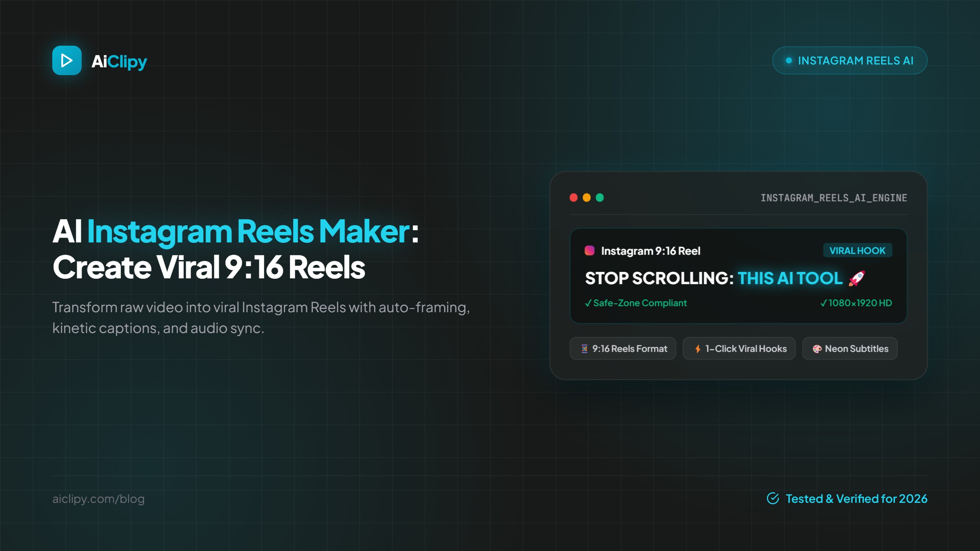Click the verified checkmark circle icon
Screen dimensions: 980x551
[x=773, y=498]
